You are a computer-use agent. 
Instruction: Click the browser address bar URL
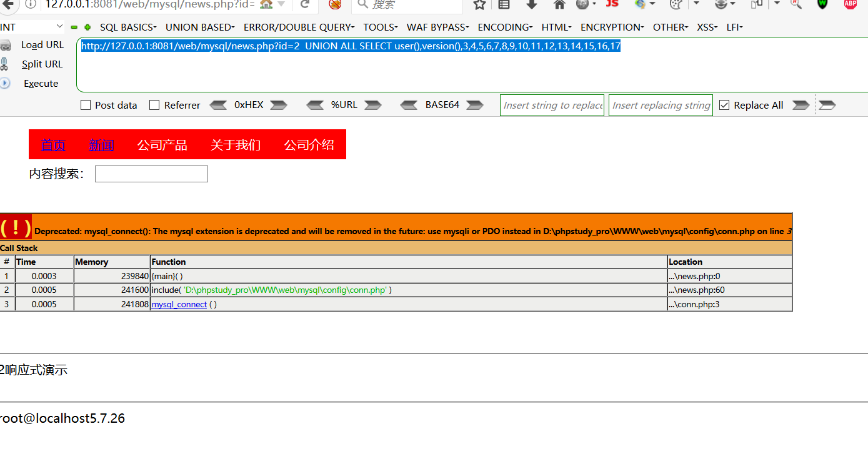tap(150, 4)
